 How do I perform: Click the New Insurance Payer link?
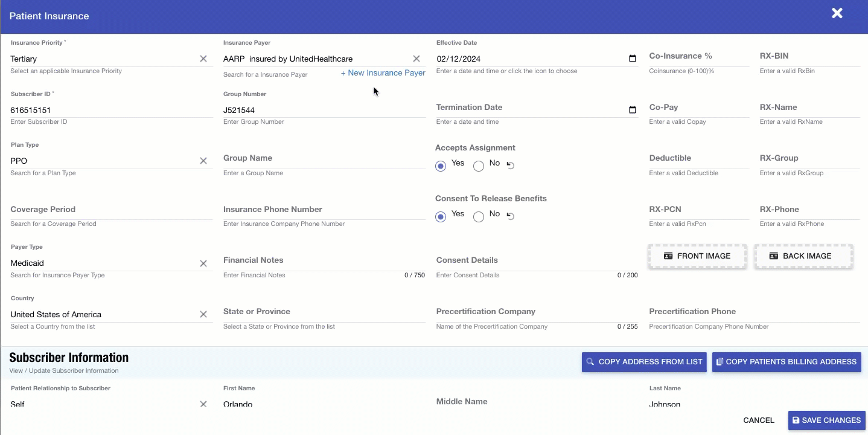(383, 73)
